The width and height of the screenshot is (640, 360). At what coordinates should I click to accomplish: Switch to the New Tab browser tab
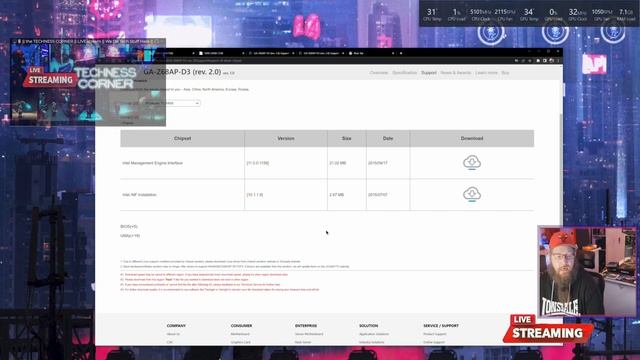[371, 53]
